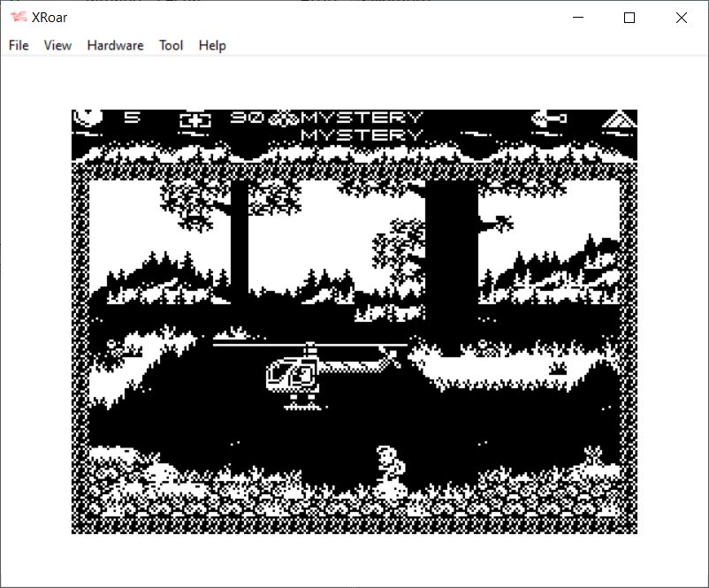
Task: Click the upper MYSTERY text in the HUD
Action: (362, 118)
